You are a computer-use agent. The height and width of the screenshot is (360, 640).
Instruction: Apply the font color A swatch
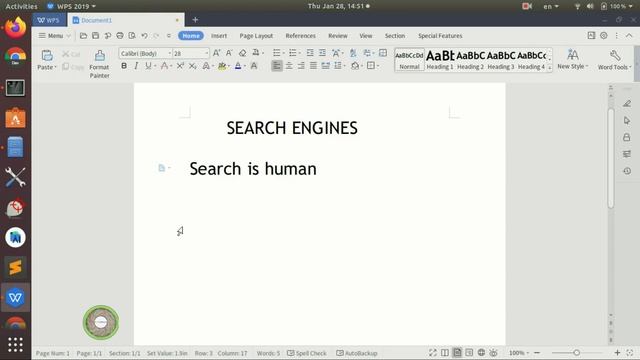(238, 66)
